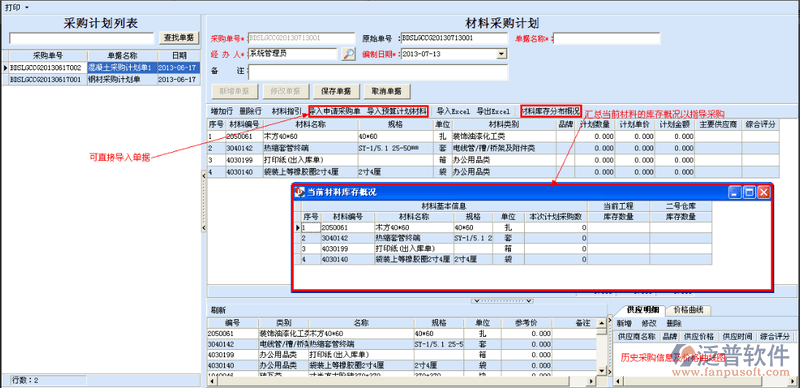This screenshot has height=388, width=800.
Task: Click the 查找单据 search button
Action: [x=179, y=38]
